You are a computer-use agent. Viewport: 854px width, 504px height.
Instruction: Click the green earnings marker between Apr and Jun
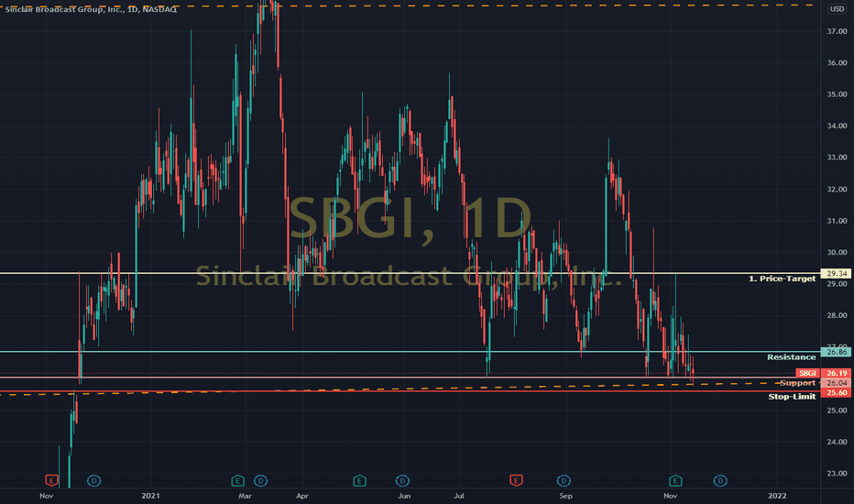coord(359,480)
